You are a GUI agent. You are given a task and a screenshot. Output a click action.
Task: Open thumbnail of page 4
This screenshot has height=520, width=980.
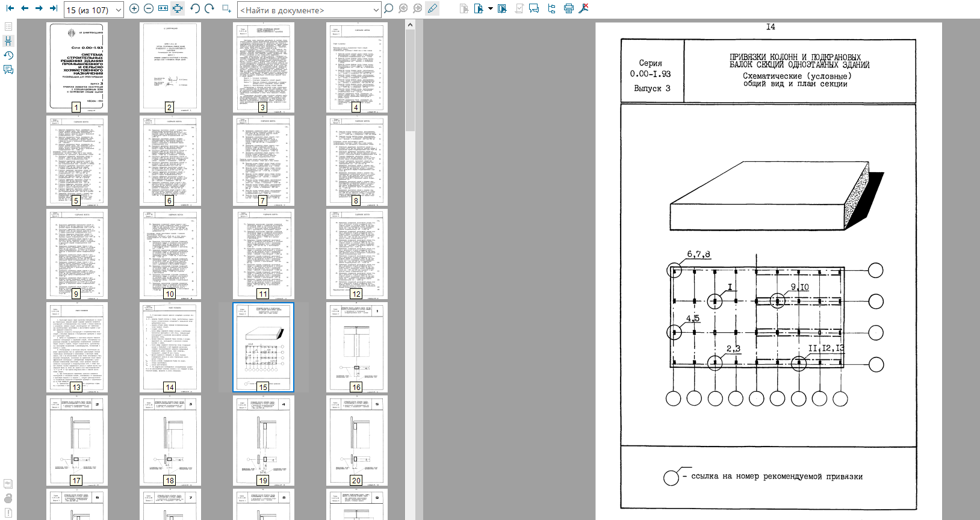tap(357, 67)
